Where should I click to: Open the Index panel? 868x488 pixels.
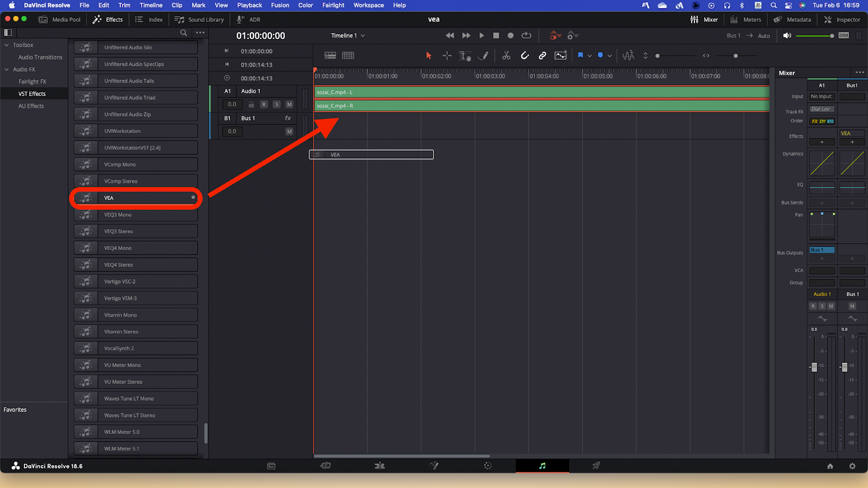pyautogui.click(x=149, y=20)
